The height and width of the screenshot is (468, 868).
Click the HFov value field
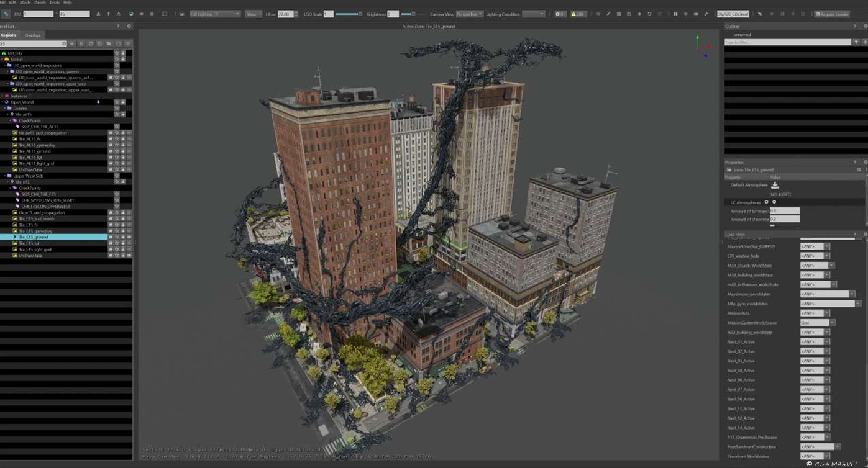285,14
